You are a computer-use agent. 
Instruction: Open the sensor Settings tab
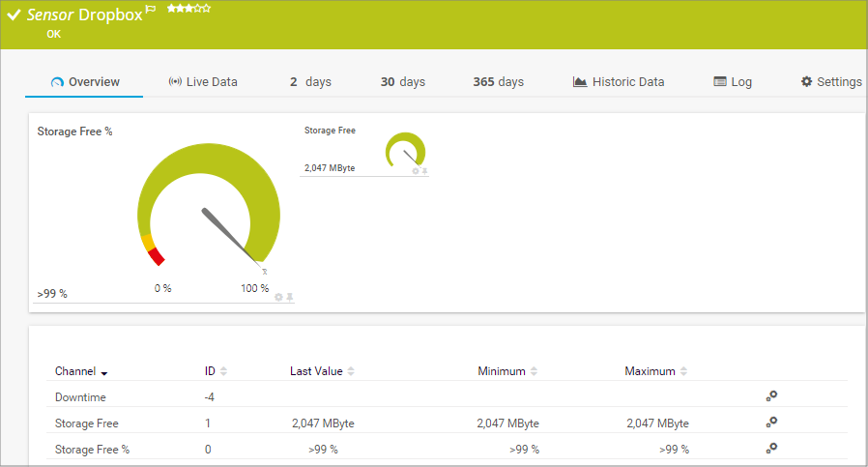coord(831,82)
